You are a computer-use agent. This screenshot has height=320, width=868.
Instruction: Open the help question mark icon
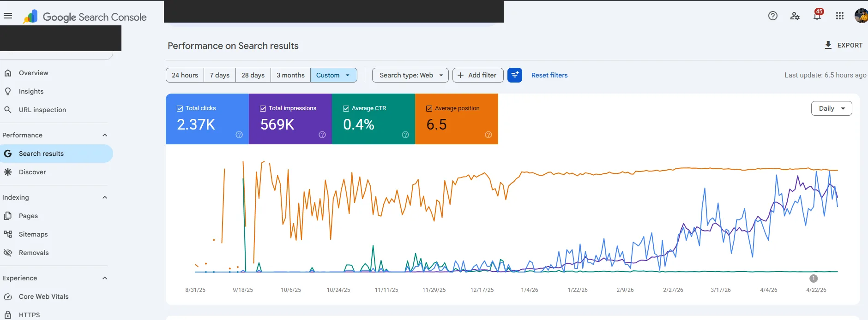[x=773, y=16]
